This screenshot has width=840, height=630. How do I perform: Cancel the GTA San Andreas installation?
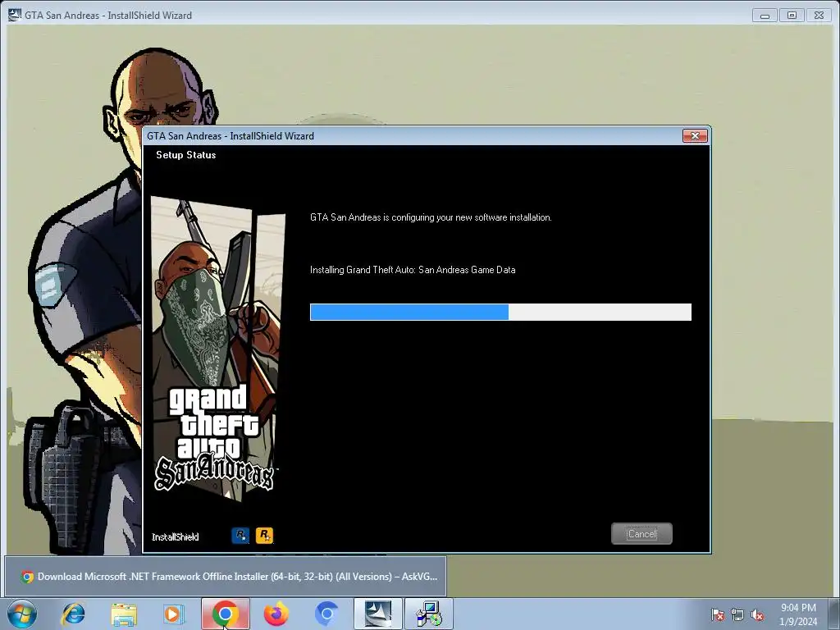(641, 533)
